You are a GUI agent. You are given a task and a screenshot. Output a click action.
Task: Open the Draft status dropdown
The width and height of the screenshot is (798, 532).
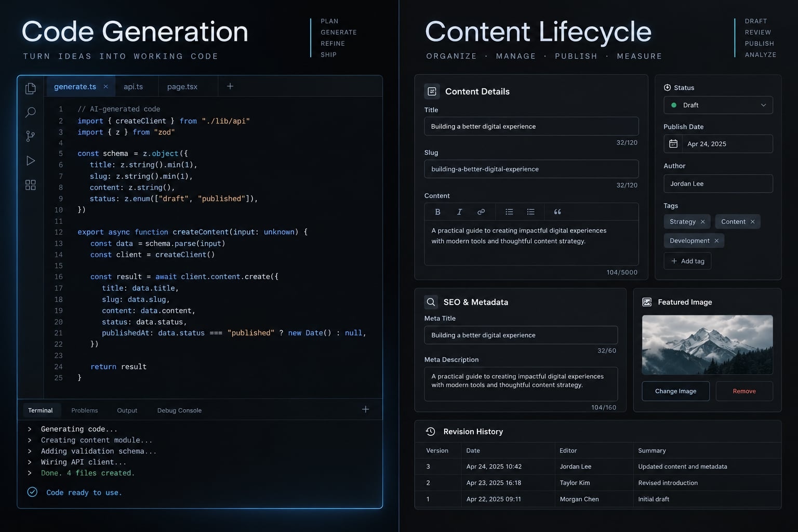pos(718,105)
